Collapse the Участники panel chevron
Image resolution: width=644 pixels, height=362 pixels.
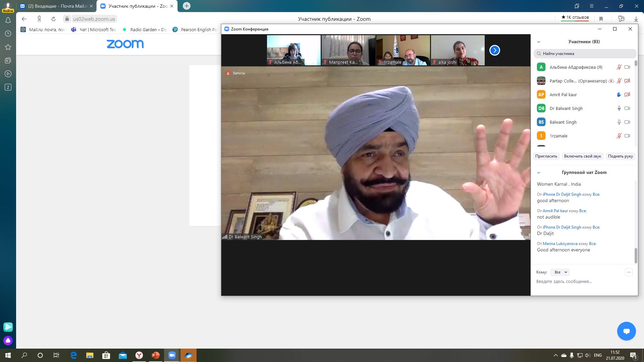[539, 42]
